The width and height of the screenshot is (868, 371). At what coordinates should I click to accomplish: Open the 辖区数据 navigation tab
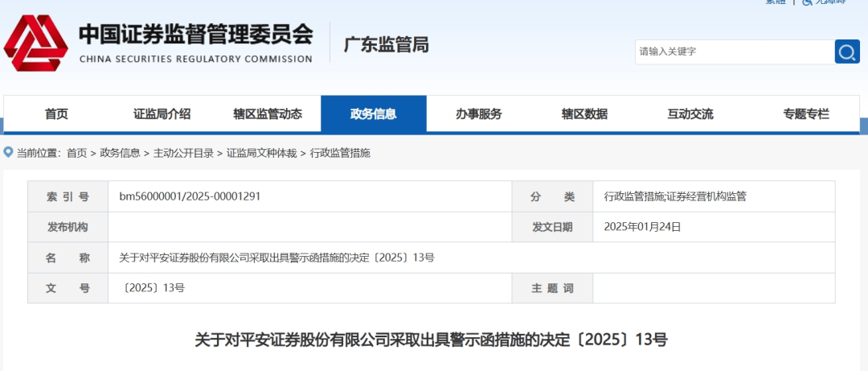584,114
